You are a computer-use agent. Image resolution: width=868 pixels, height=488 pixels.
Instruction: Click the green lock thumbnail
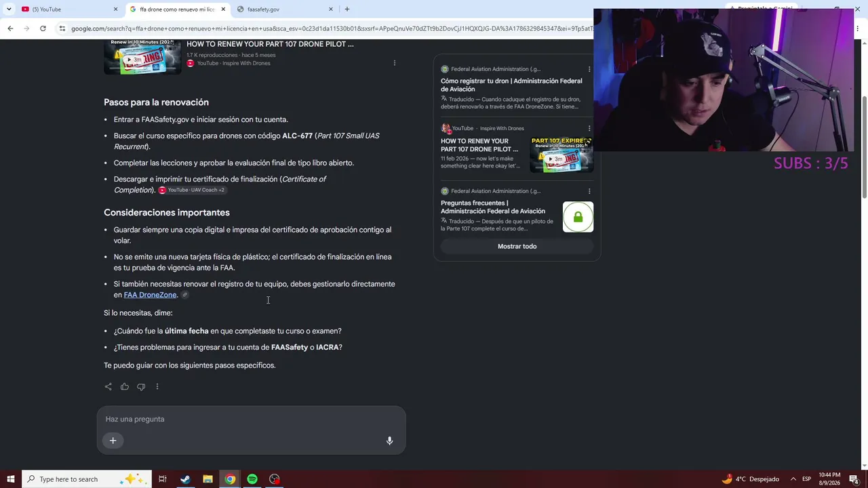tap(578, 217)
